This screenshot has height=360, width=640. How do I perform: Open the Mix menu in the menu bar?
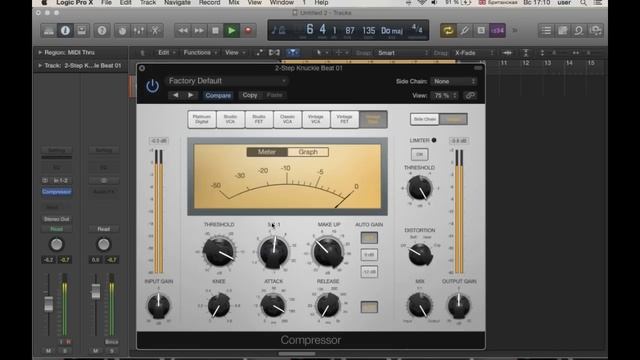(x=234, y=3)
